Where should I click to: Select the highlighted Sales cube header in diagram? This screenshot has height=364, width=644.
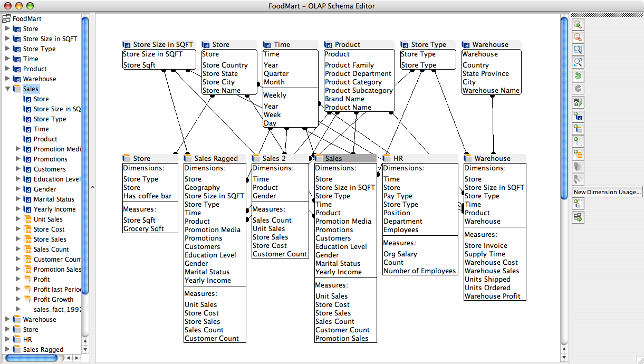345,158
